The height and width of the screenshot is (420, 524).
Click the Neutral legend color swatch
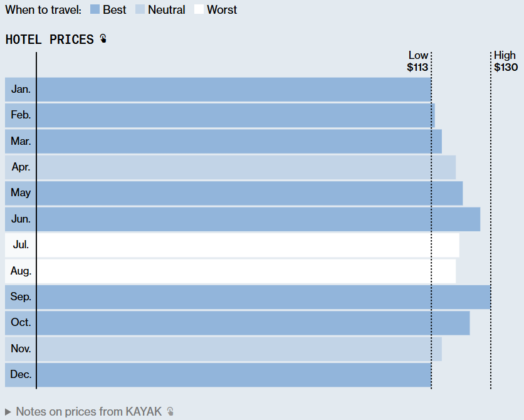(x=140, y=9)
